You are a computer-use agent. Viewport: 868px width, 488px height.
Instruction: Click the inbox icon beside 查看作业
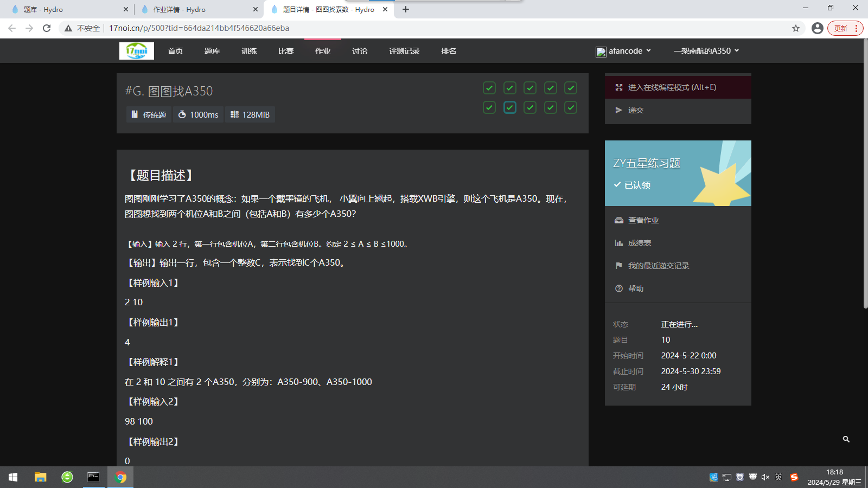tap(619, 220)
